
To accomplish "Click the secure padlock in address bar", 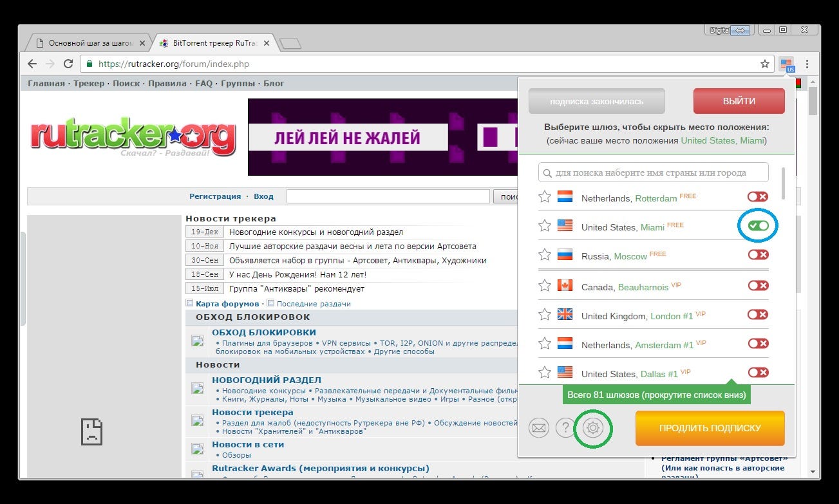I will [90, 64].
